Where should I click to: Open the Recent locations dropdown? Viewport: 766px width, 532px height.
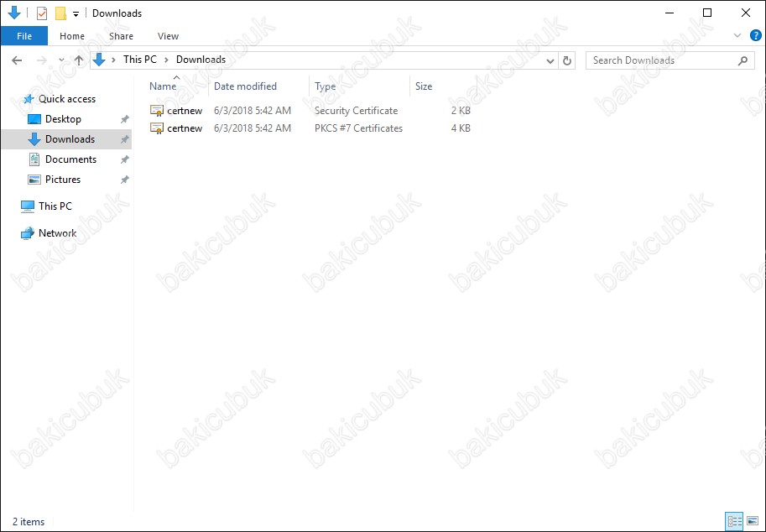[x=61, y=60]
